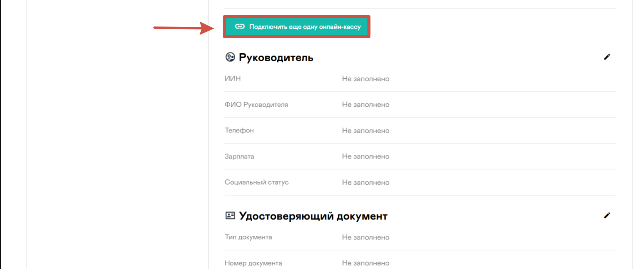Select 'Не заполнено' value for Социальный статус
Viewport: 644px width, 269px height.
pos(366,182)
